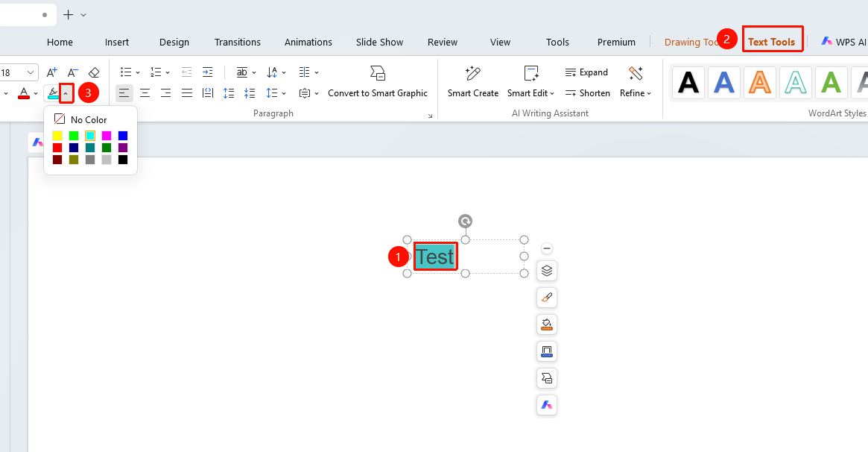Increase paragraph spacing icon
Screen dimensions: 868x452
[229, 93]
